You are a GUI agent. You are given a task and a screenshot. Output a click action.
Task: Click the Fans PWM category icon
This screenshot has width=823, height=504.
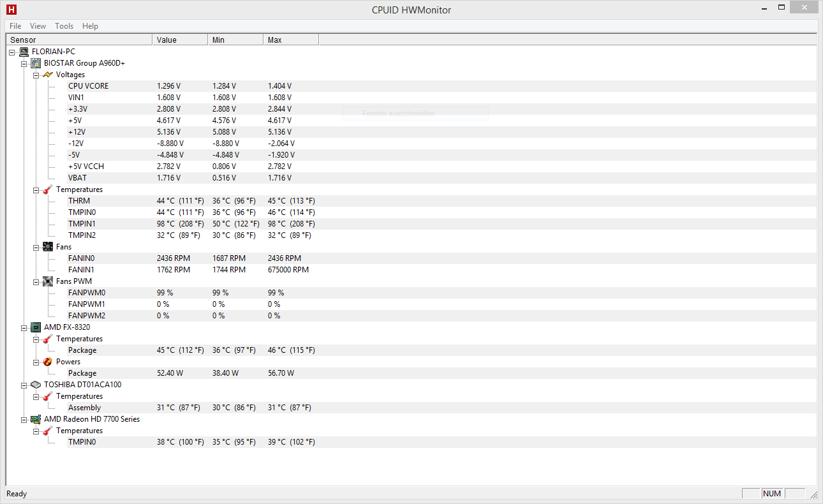[x=48, y=281]
